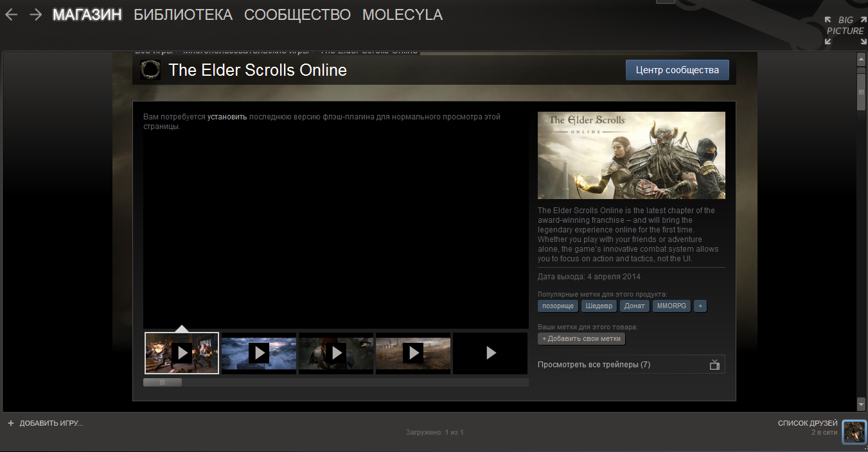The image size is (868, 452).
Task: Open the friends list avatar icon
Action: click(x=854, y=431)
